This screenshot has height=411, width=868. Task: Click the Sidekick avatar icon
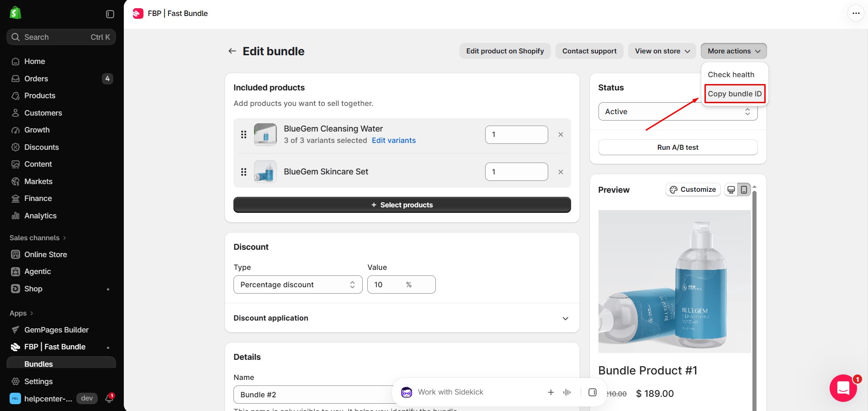(407, 392)
